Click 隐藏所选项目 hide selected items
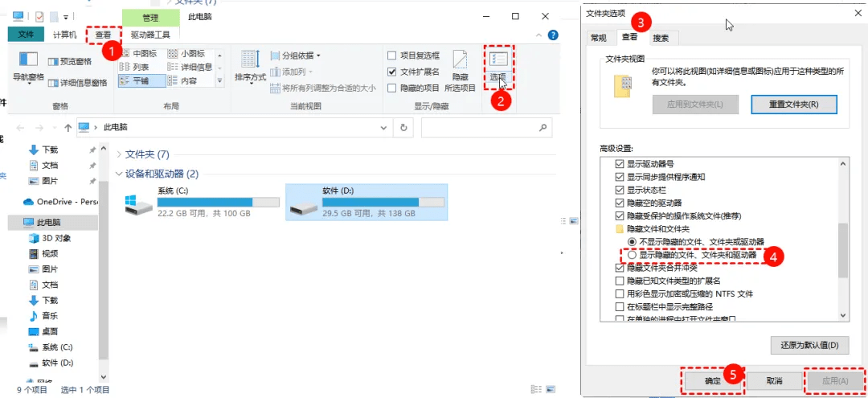Viewport: 868px width, 398px height. coord(460,72)
